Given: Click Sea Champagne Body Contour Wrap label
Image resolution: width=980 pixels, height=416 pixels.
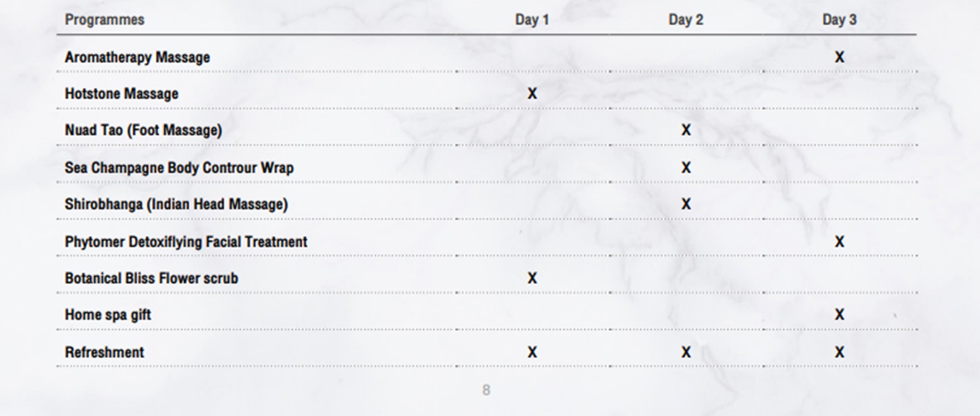Looking at the screenshot, I should (179, 168).
